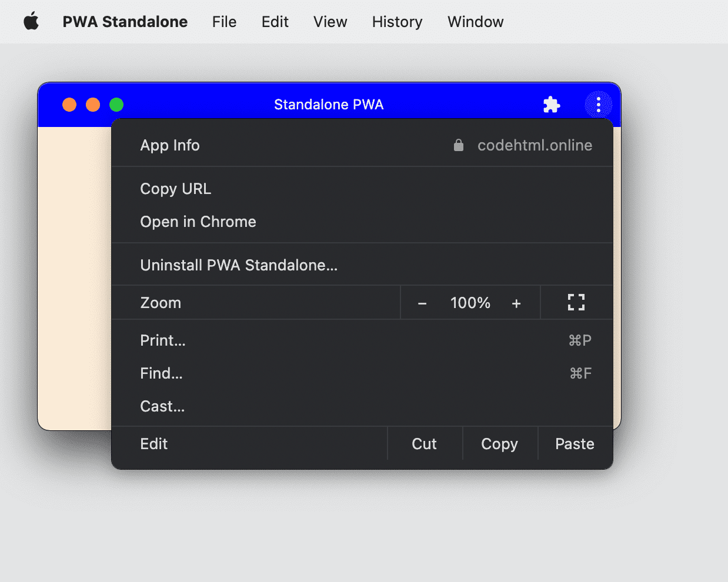Screen dimensions: 728x582
Task: Open the View menu
Action: pos(330,22)
